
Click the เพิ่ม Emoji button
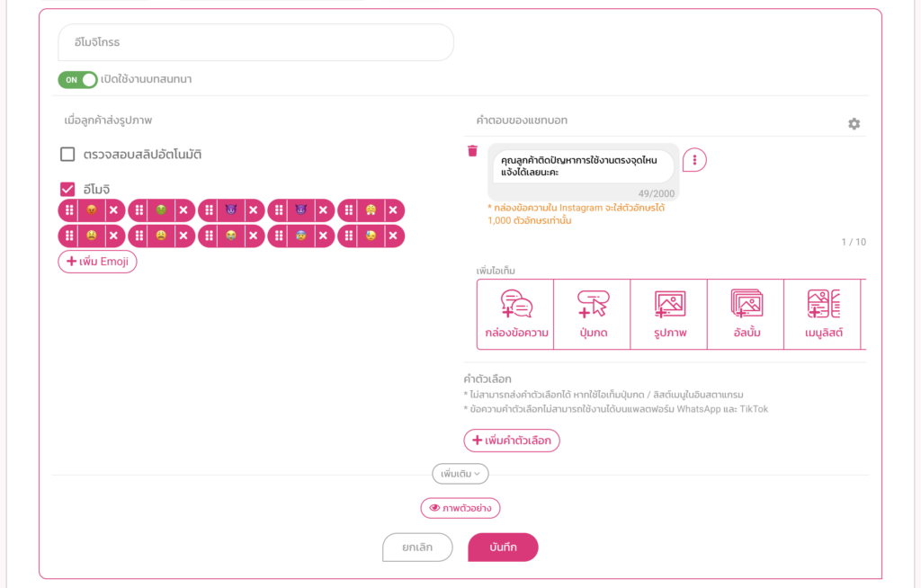click(97, 262)
